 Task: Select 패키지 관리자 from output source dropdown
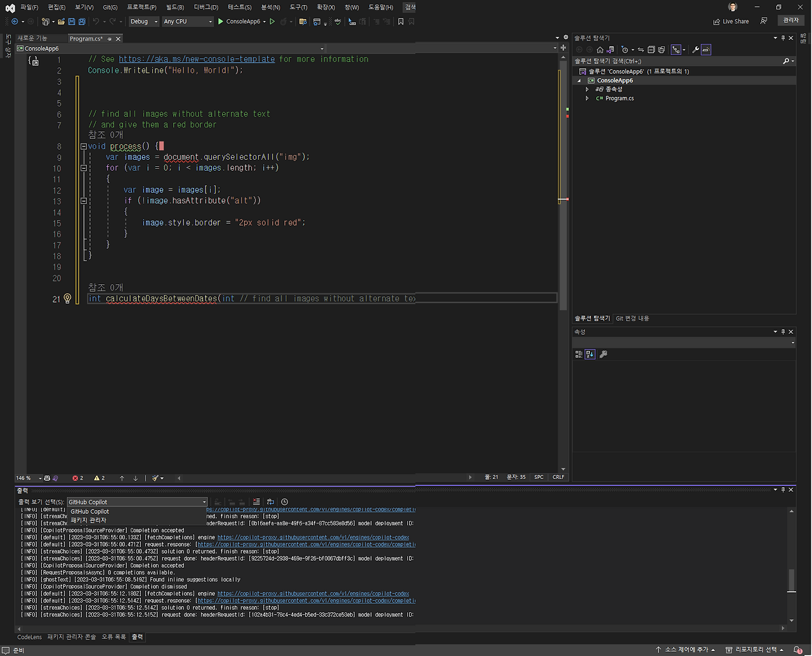[x=89, y=520]
